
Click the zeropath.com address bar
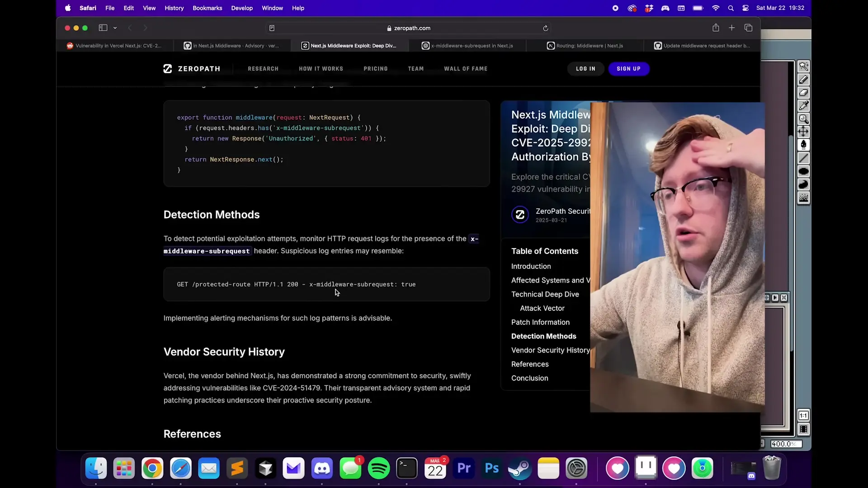pos(409,28)
